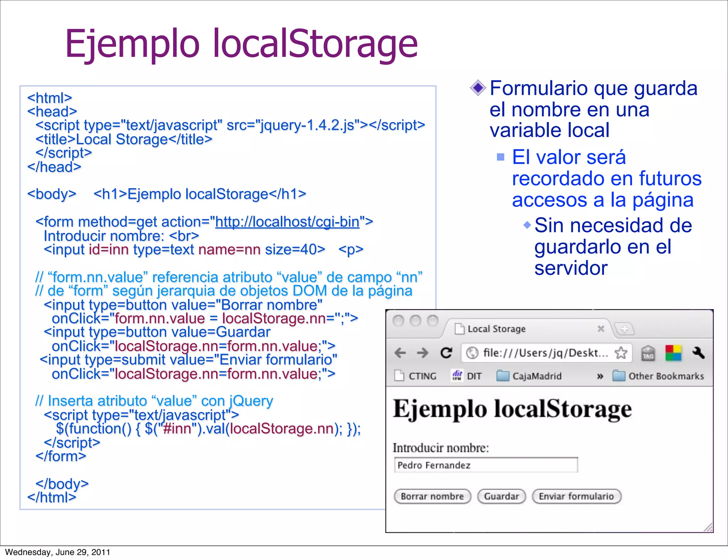Viewport: 728px width, 560px height.
Task: Click the // Inserta atributo "value" con jQuery comment
Action: coord(154,401)
